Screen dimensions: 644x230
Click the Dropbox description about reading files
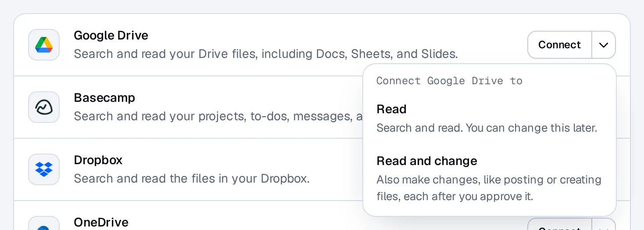[x=192, y=179]
